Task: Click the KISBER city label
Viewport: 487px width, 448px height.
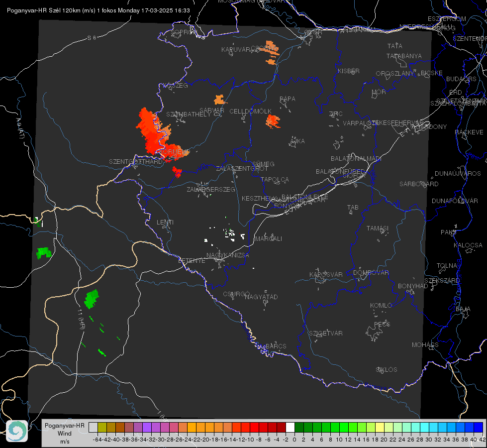Action: 349,71
